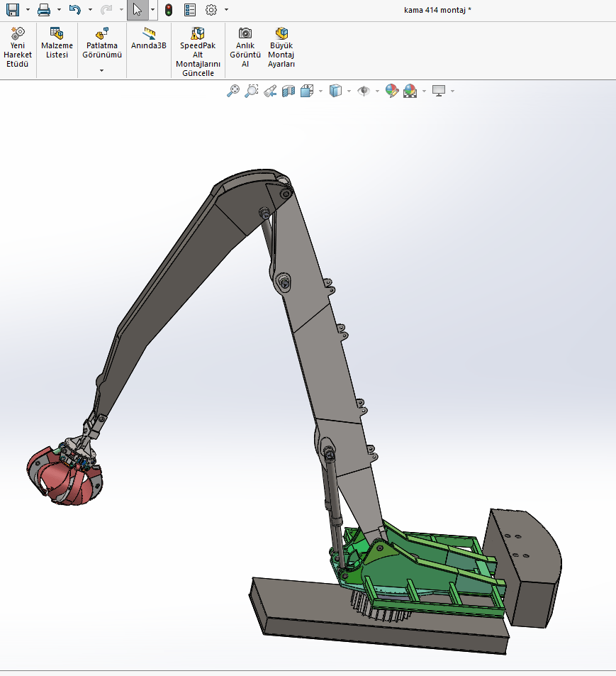This screenshot has height=676, width=616.
Task: Expand the Patlatma Görünümü dropdown arrow
Action: (x=101, y=70)
